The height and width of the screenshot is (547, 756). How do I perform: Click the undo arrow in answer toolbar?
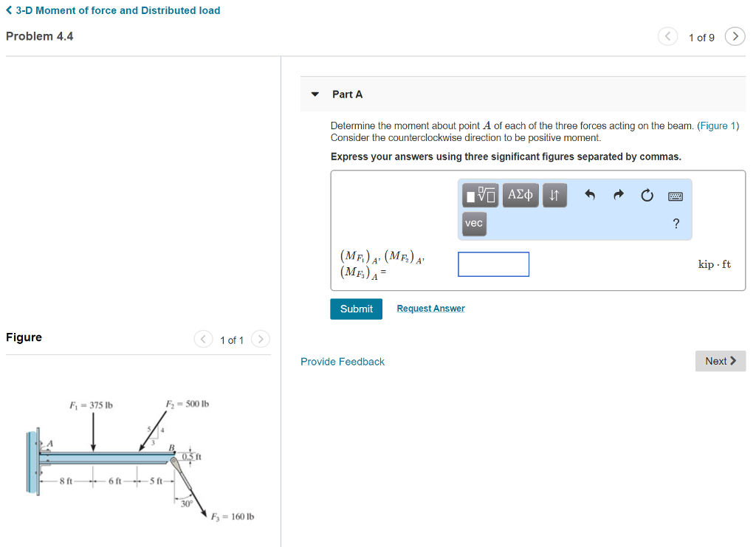click(x=590, y=194)
